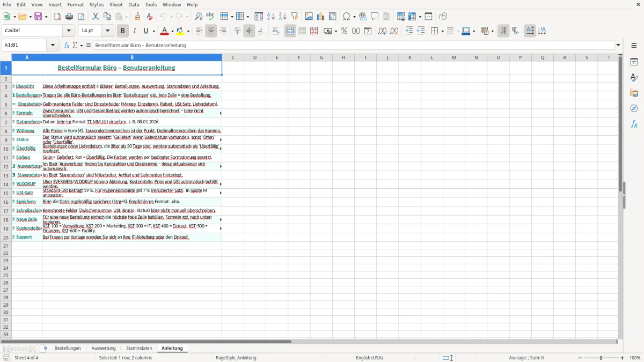Sort descending Z to A

coord(283,17)
